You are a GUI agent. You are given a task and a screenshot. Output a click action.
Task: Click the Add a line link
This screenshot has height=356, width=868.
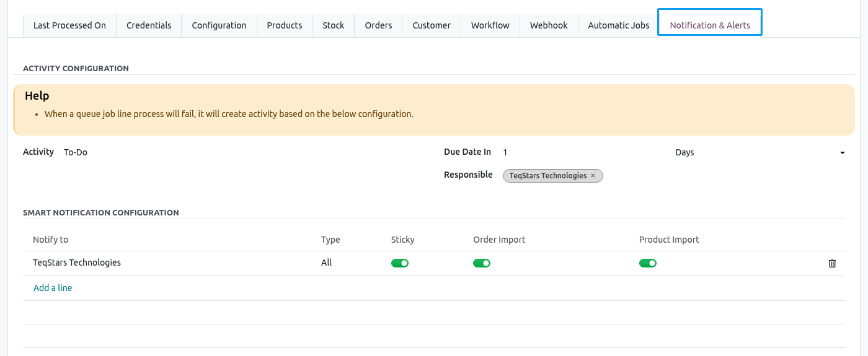53,288
